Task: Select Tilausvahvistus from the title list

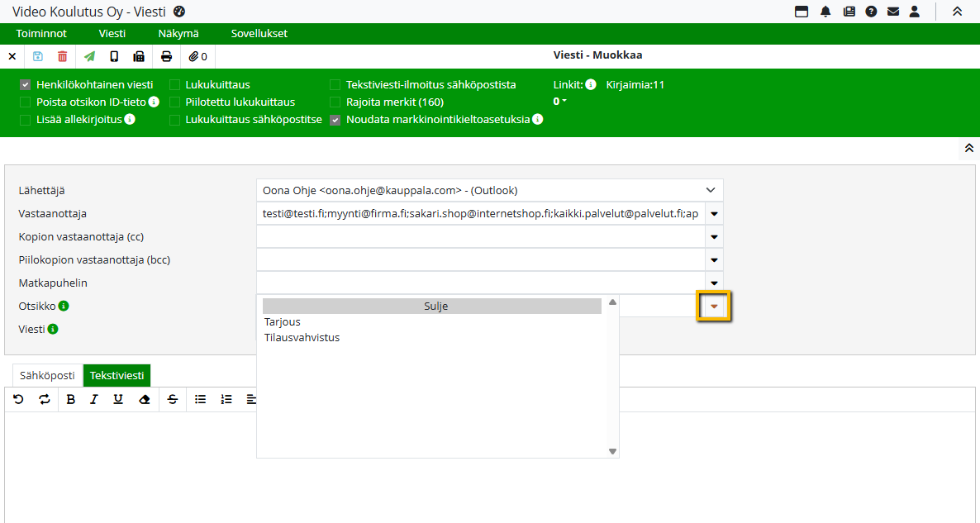Action: (302, 337)
